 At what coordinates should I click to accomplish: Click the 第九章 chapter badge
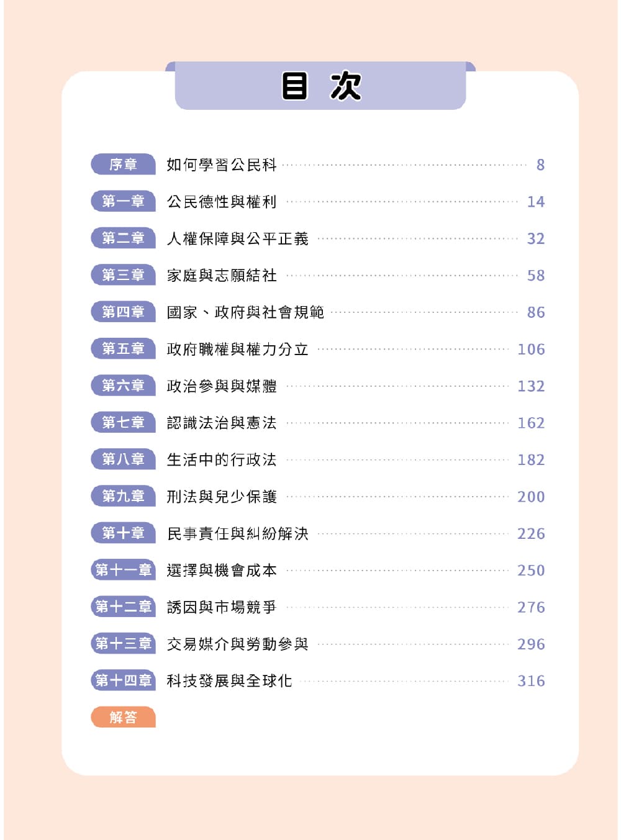[123, 497]
